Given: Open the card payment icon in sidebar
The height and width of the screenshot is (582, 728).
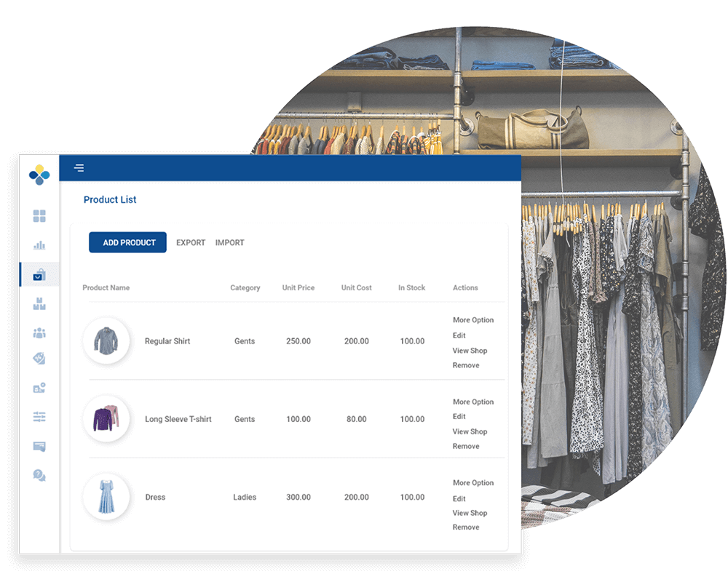Looking at the screenshot, I should click(39, 446).
